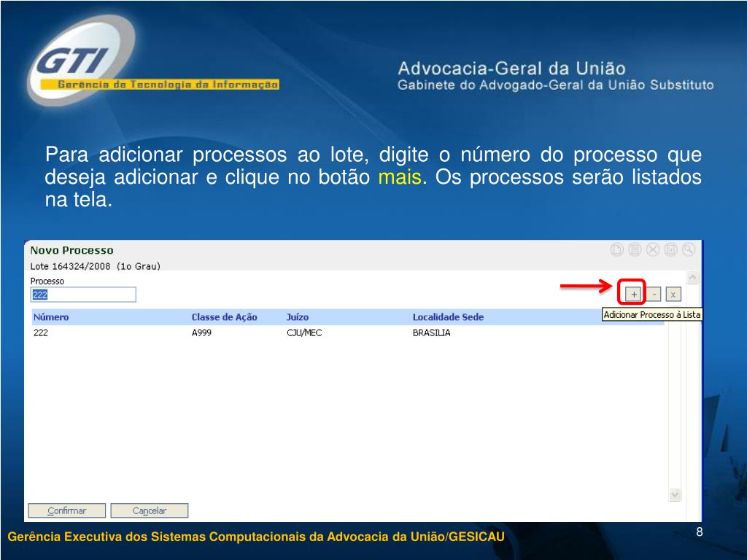Click the scroll up arrow of list
747x560 pixels.
[693, 277]
